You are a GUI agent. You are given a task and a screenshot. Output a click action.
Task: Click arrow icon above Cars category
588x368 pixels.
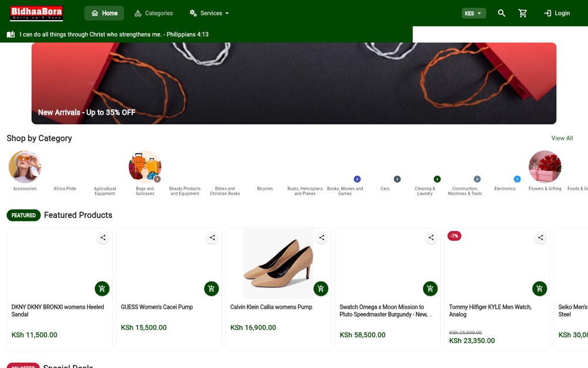click(x=397, y=179)
